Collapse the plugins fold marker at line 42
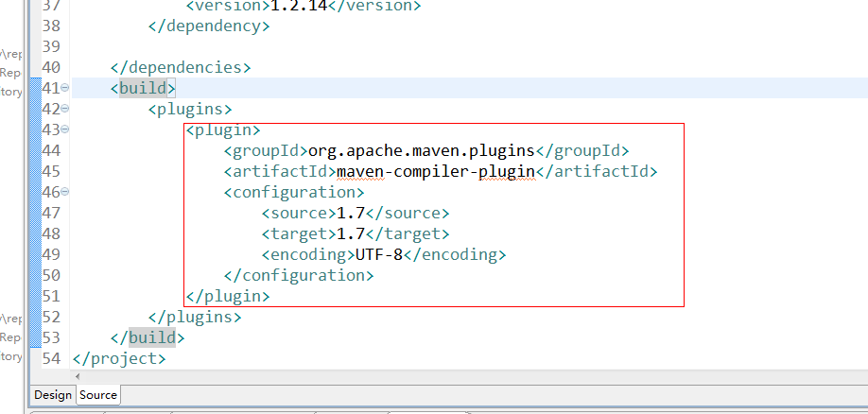 click(x=65, y=109)
